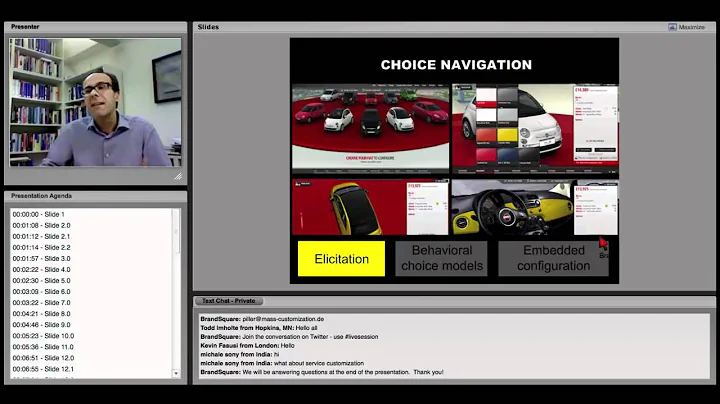Click chat message about Twitter #livesession

point(289,337)
